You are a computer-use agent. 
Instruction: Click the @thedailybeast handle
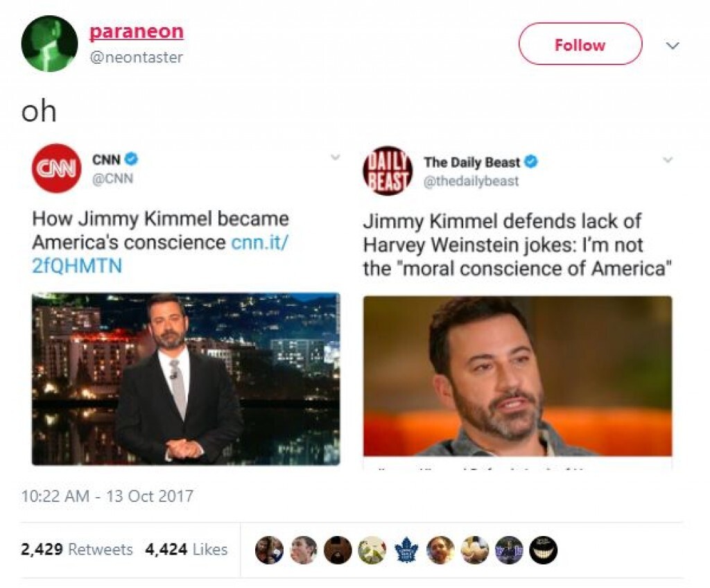pyautogui.click(x=471, y=181)
